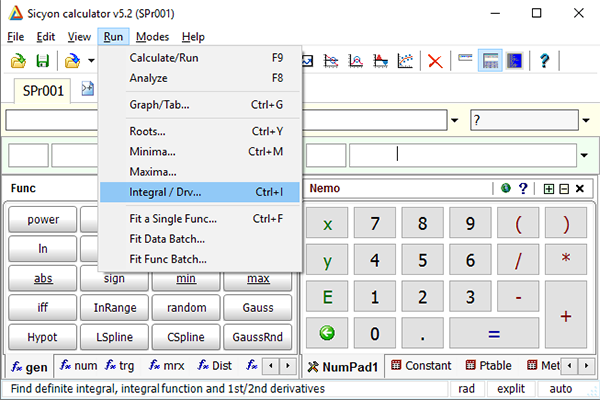Switch to the fx num function tab
The height and width of the screenshot is (400, 600).
coord(79,366)
